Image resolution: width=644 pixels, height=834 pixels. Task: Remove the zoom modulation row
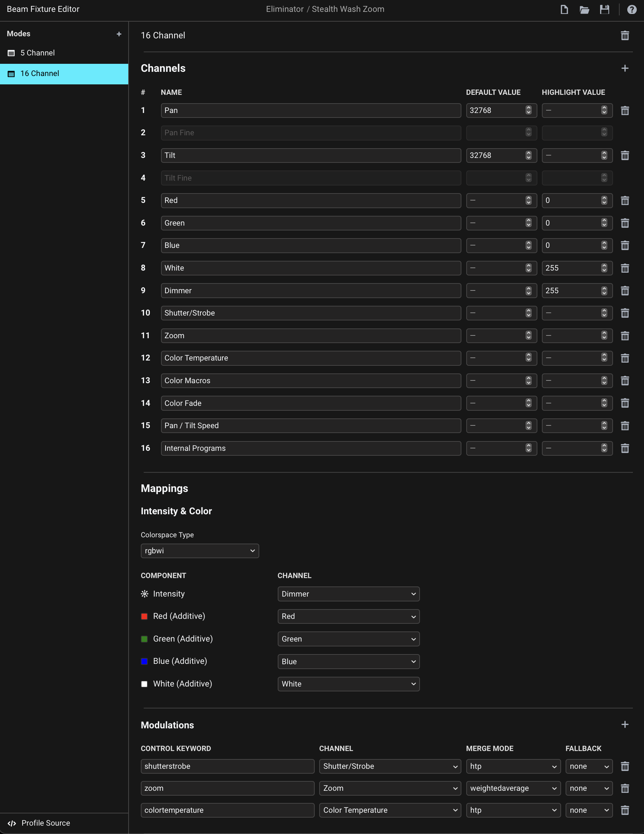(624, 788)
